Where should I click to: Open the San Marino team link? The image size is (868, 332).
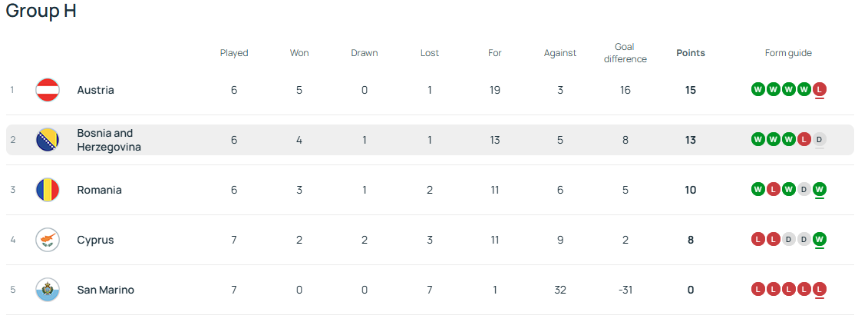(105, 290)
